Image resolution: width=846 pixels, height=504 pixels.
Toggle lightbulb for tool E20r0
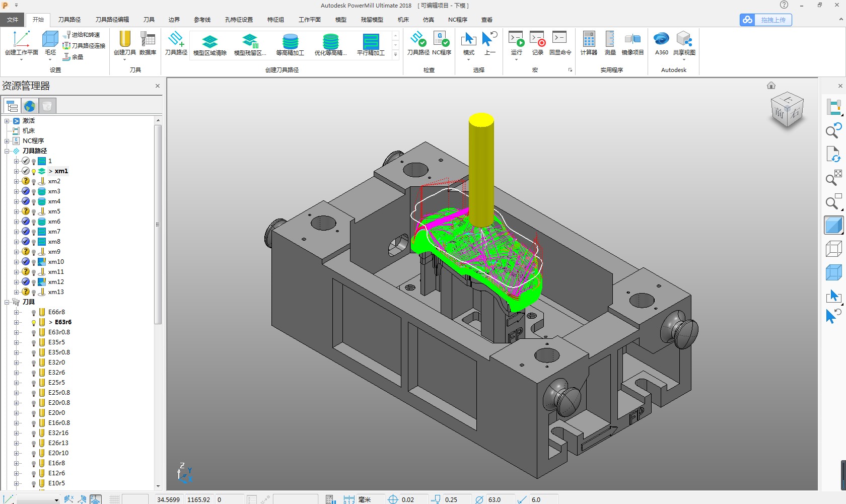(34, 413)
